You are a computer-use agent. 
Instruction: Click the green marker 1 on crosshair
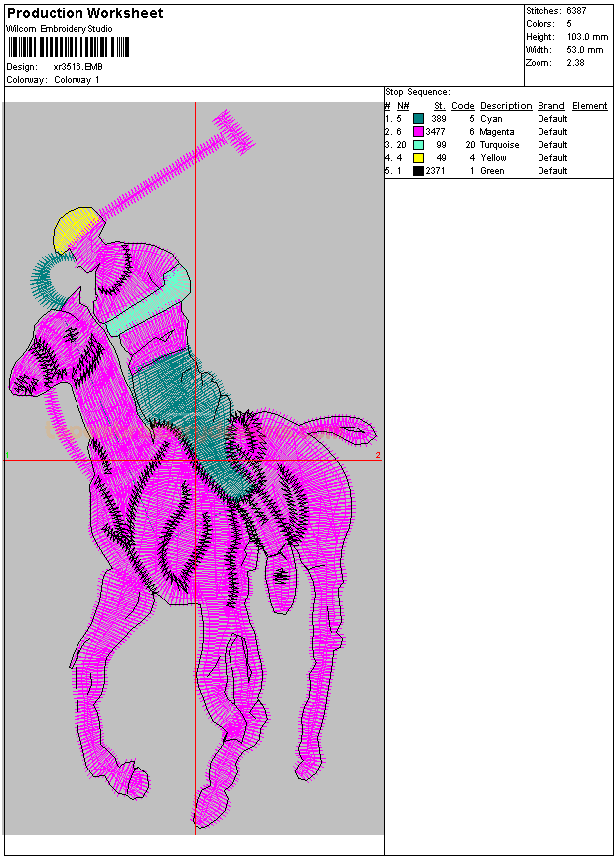click(7, 455)
